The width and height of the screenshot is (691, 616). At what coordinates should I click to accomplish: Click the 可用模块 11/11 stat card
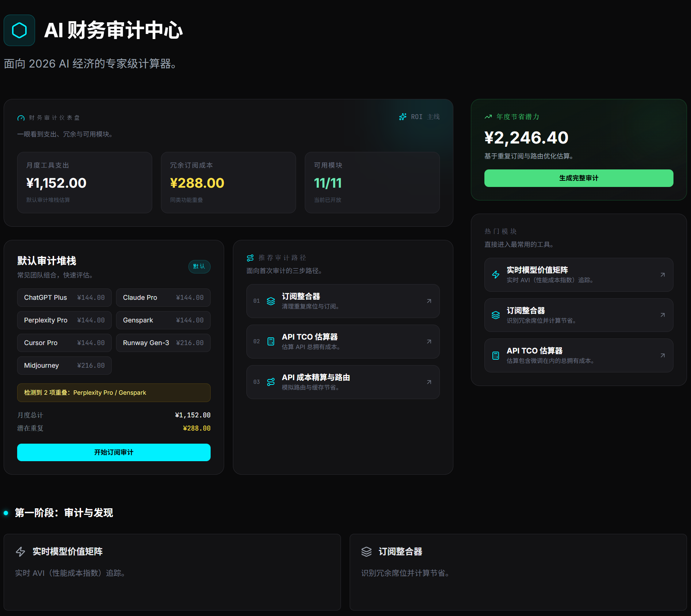click(x=372, y=183)
